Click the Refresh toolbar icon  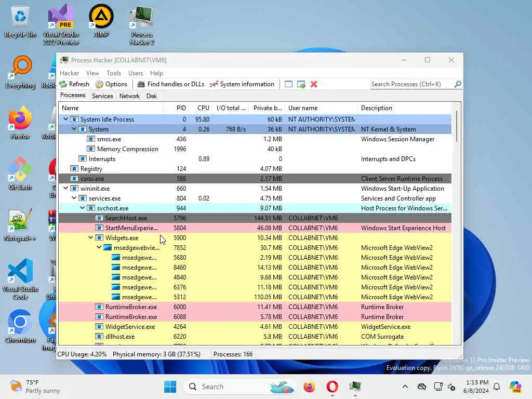click(x=63, y=84)
